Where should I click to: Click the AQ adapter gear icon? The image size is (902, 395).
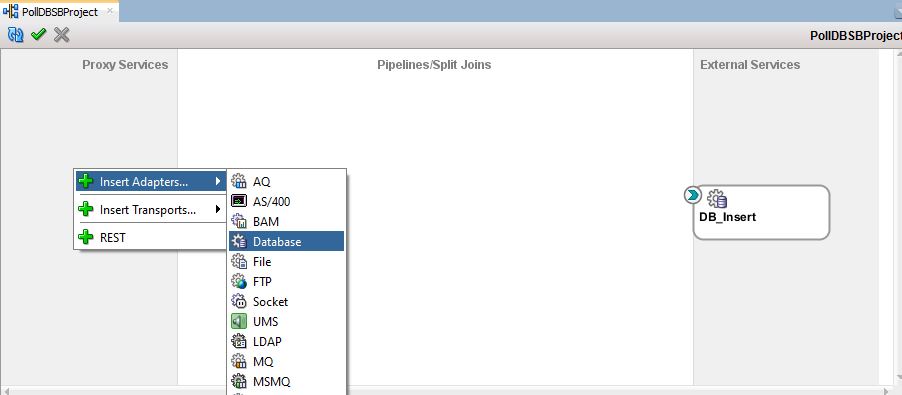click(239, 181)
